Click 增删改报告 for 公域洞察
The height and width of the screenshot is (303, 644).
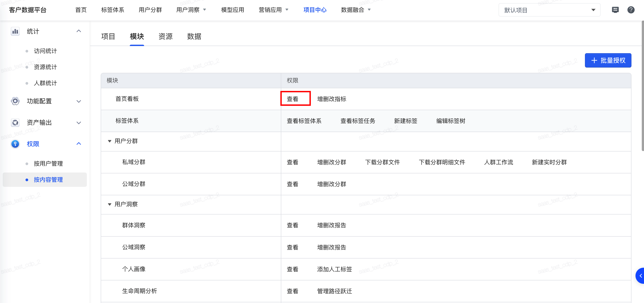pyautogui.click(x=332, y=247)
